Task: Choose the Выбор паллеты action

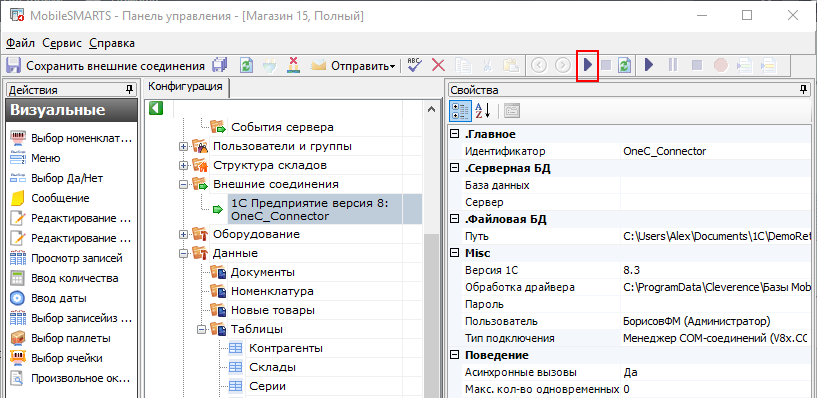Action: pos(71,338)
